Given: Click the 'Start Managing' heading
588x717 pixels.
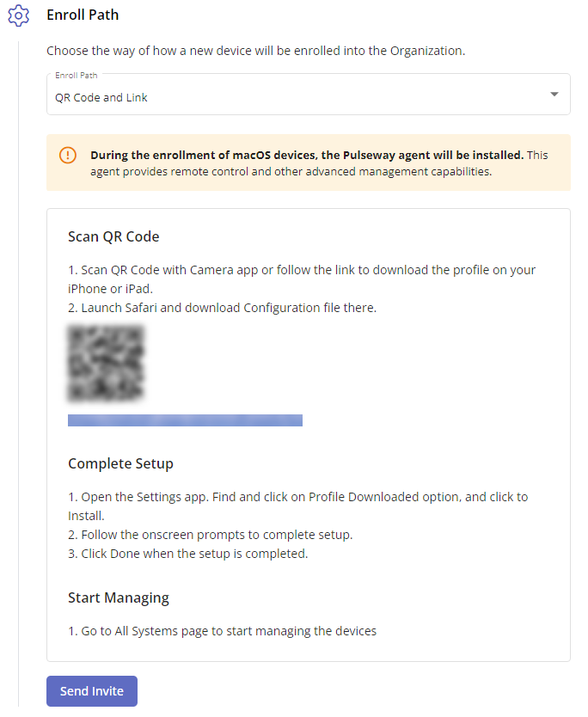Looking at the screenshot, I should (119, 598).
